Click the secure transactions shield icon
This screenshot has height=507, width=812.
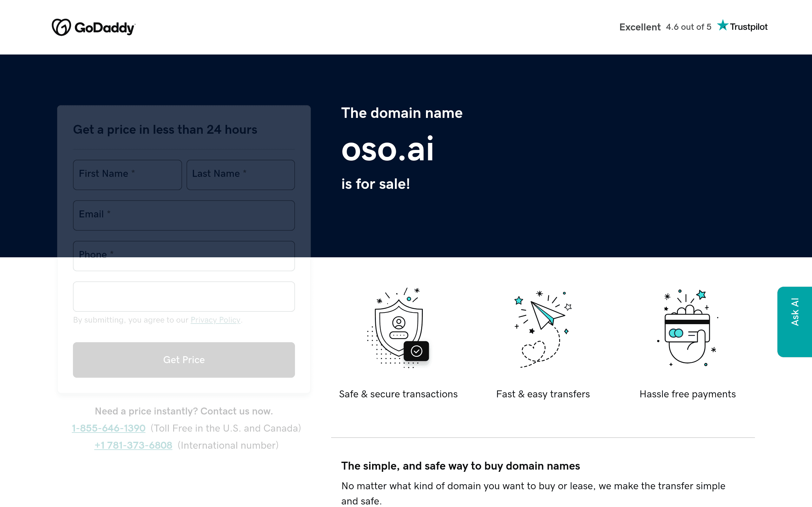(x=398, y=328)
